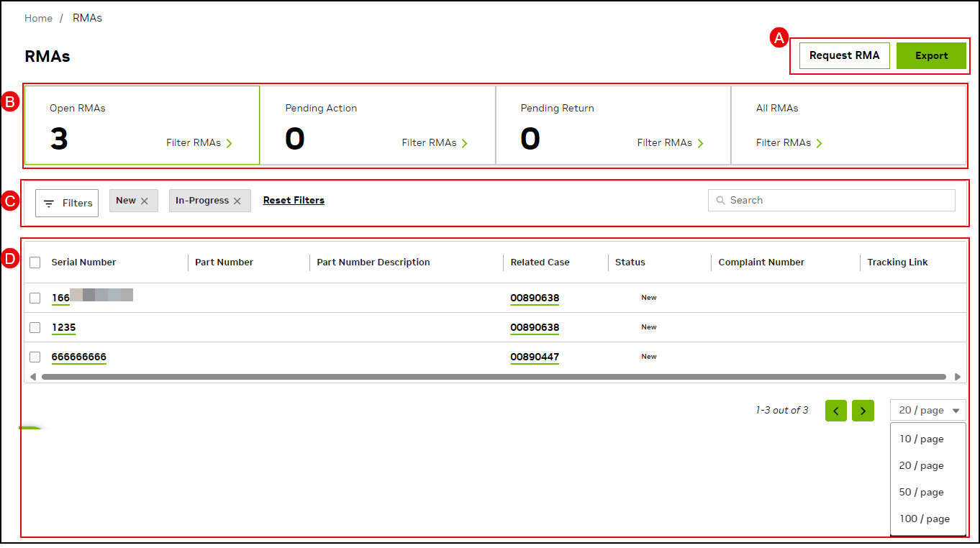980x548 pixels.
Task: Click the search magnifier icon
Action: [720, 201]
